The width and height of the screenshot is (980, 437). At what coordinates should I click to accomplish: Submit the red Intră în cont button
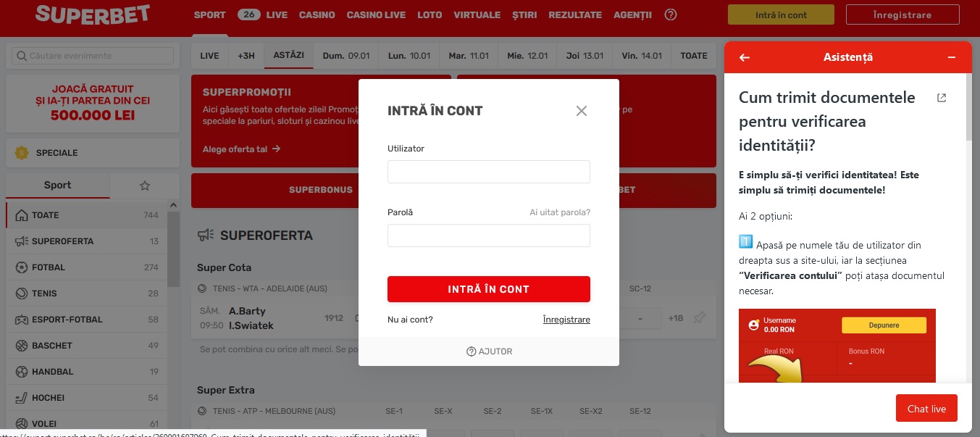[489, 289]
